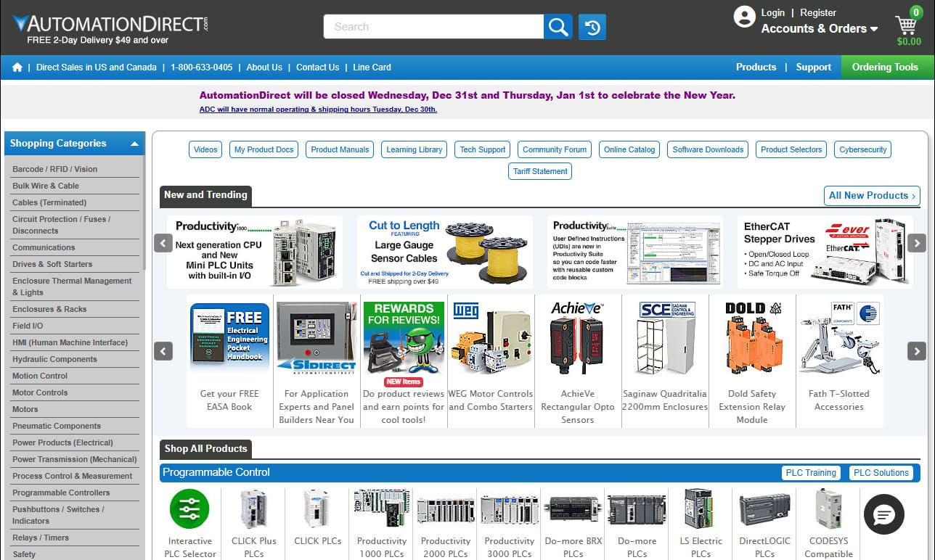View order history via the clock-arrow icon
This screenshot has width=935, height=560.
[592, 26]
